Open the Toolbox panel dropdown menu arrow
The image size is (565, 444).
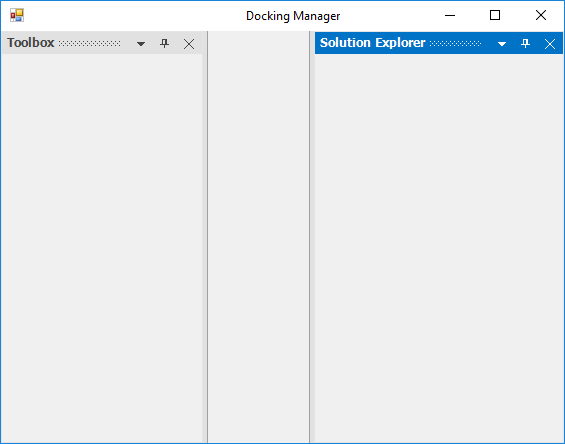pos(141,44)
